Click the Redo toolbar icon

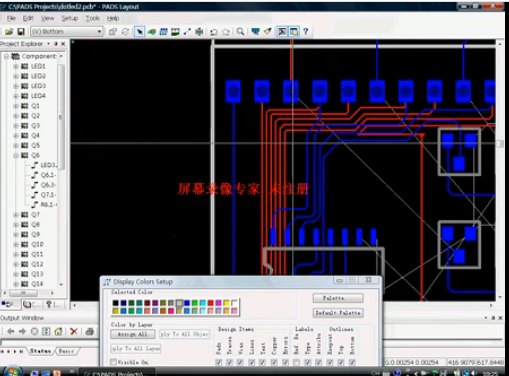226,32
